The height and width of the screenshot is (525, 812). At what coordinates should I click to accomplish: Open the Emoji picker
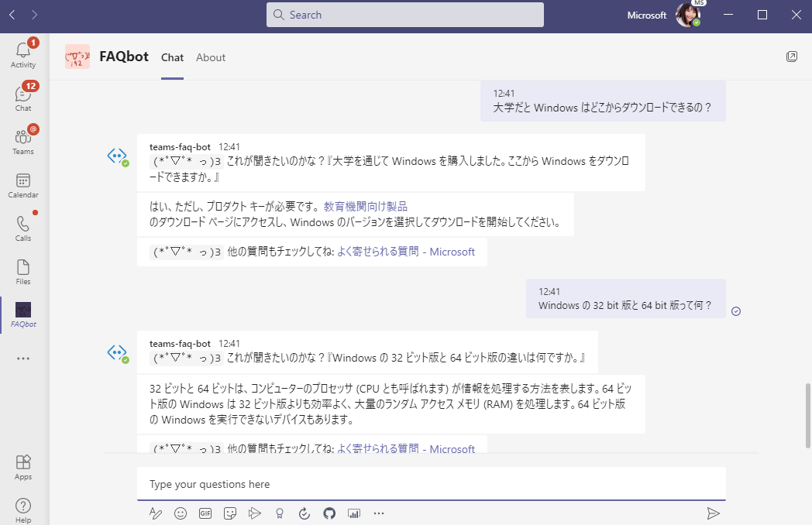[181, 513]
